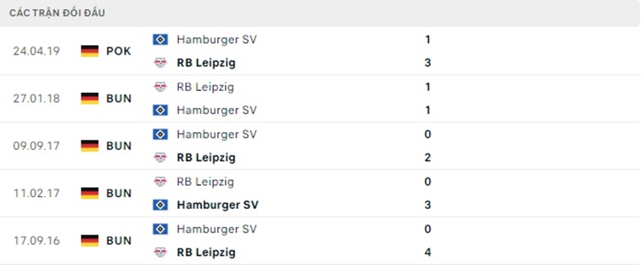Image resolution: width=644 pixels, height=265 pixels.
Task: Click German flag in 17.09.16 row
Action: pyautogui.click(x=90, y=240)
